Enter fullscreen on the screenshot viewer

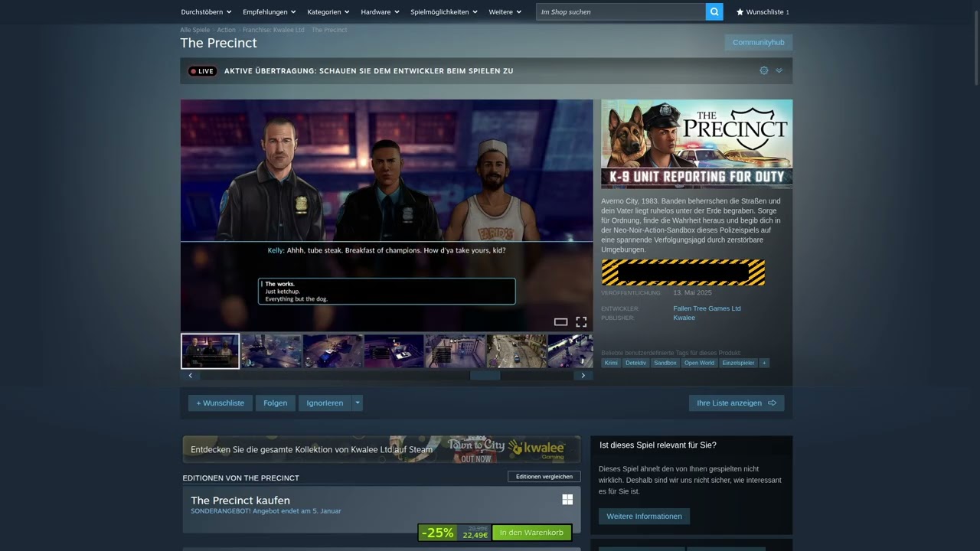[581, 322]
